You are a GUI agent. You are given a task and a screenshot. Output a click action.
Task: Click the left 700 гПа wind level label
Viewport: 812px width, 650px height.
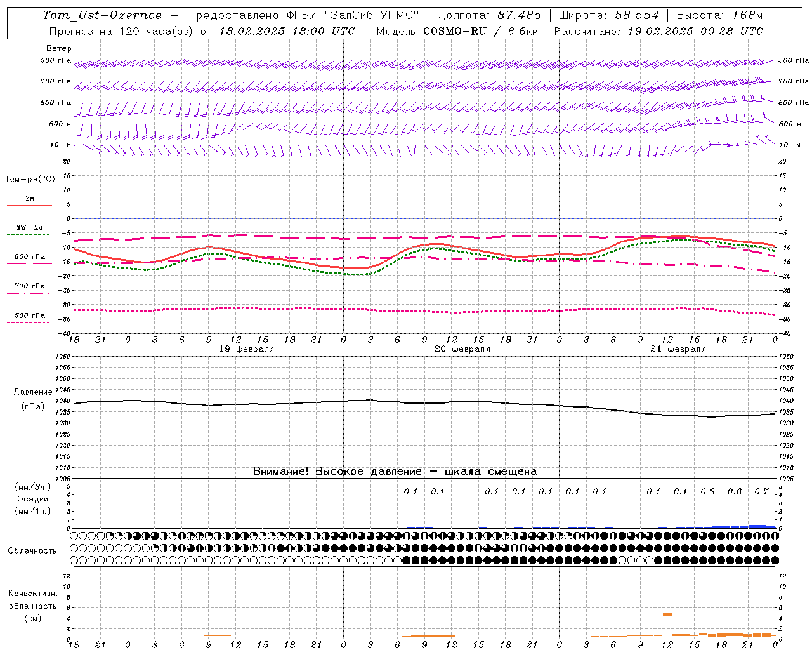coord(56,81)
